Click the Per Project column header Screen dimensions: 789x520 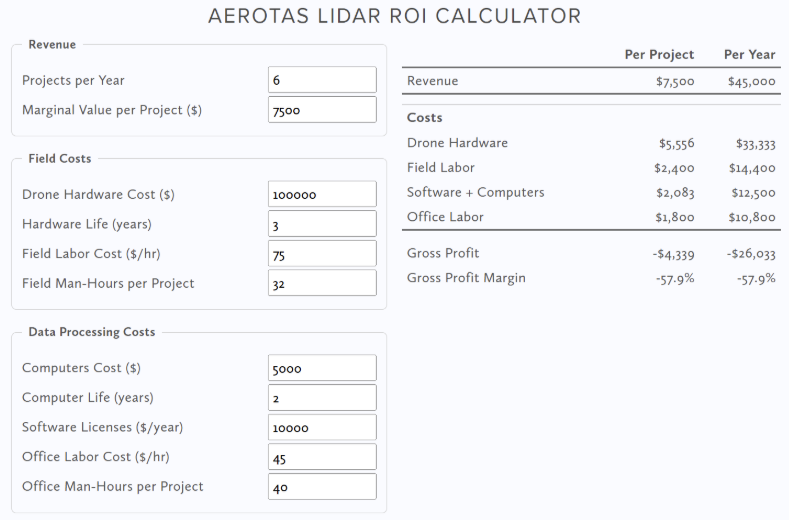coord(659,55)
